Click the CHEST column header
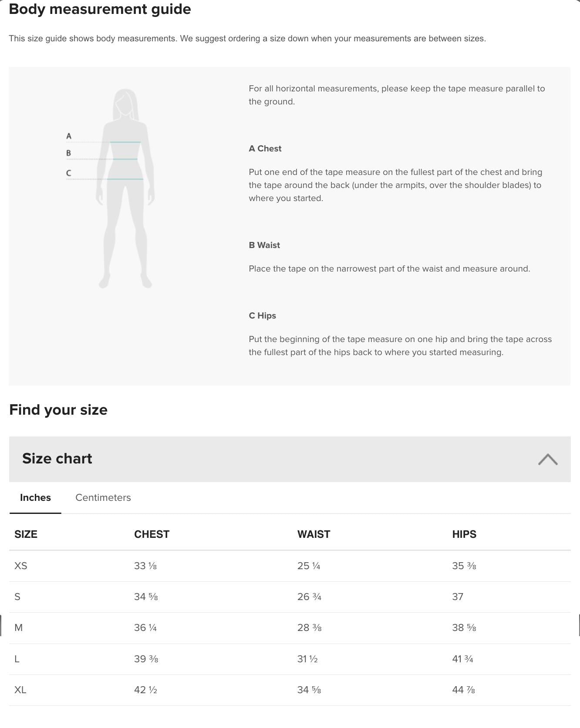The image size is (580, 728). (x=152, y=534)
